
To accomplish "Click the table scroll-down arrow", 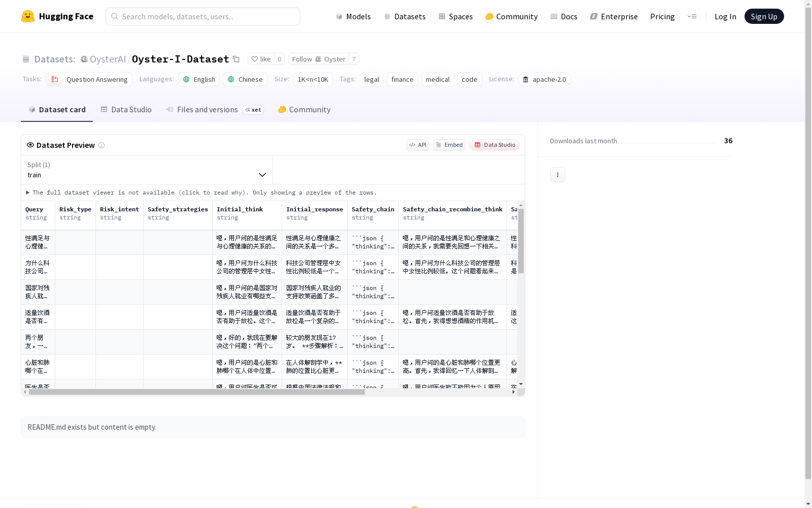I will coord(521,384).
